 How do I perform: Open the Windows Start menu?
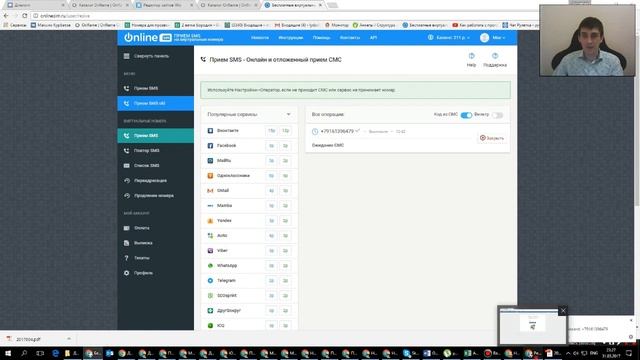[x=7, y=353]
